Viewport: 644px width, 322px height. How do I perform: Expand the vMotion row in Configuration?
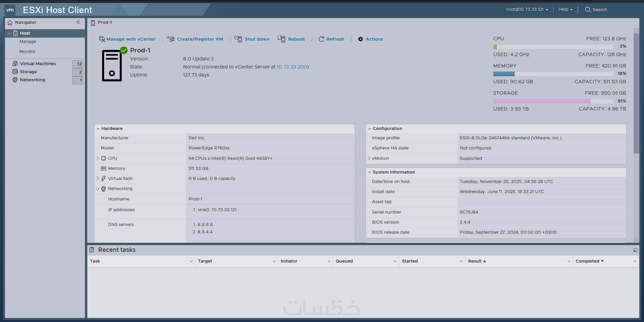369,158
